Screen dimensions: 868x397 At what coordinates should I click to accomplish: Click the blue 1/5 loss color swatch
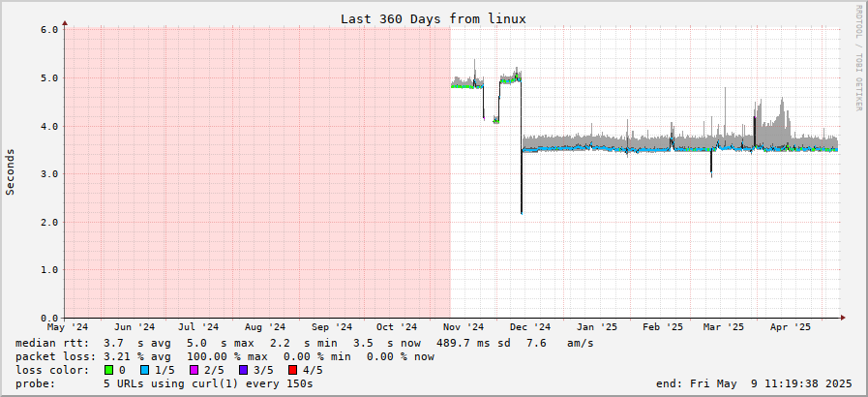click(145, 370)
